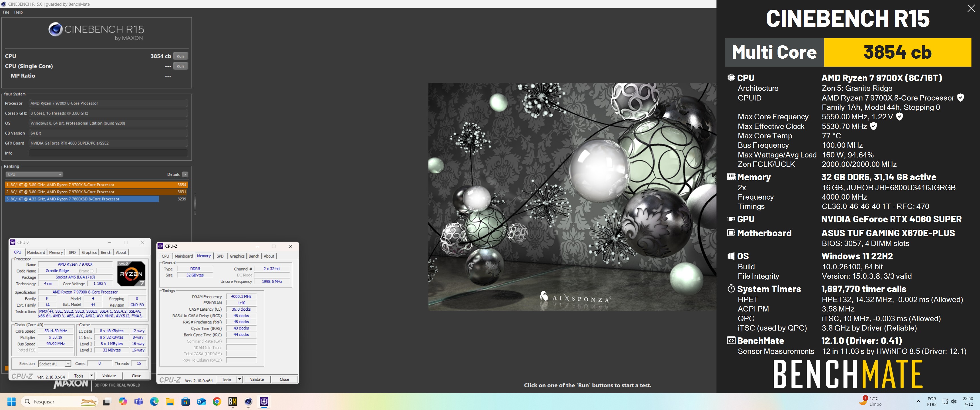Open Google Chrome from the taskbar
980x410 pixels.
click(217, 402)
